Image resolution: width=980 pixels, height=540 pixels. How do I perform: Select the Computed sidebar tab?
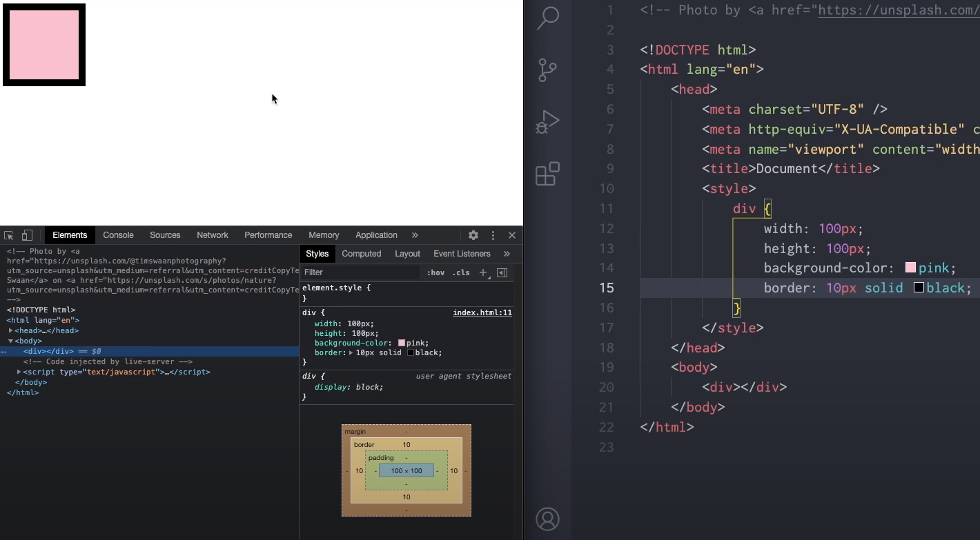tap(362, 254)
